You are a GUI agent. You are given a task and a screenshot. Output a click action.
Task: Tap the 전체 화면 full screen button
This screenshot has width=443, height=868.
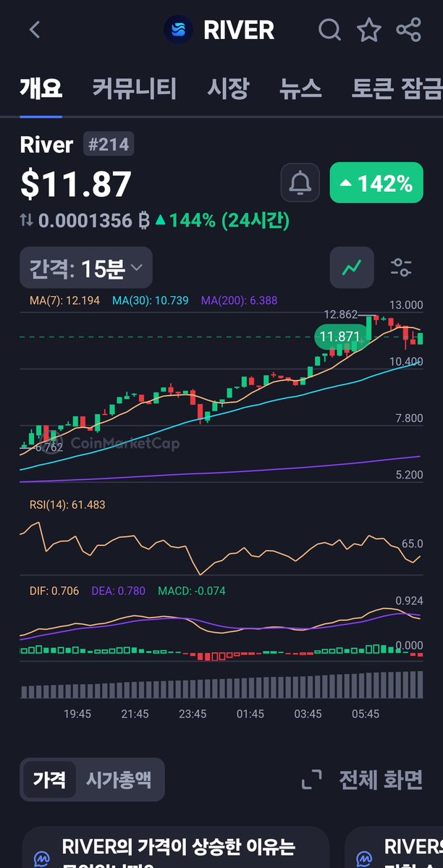tap(381, 780)
